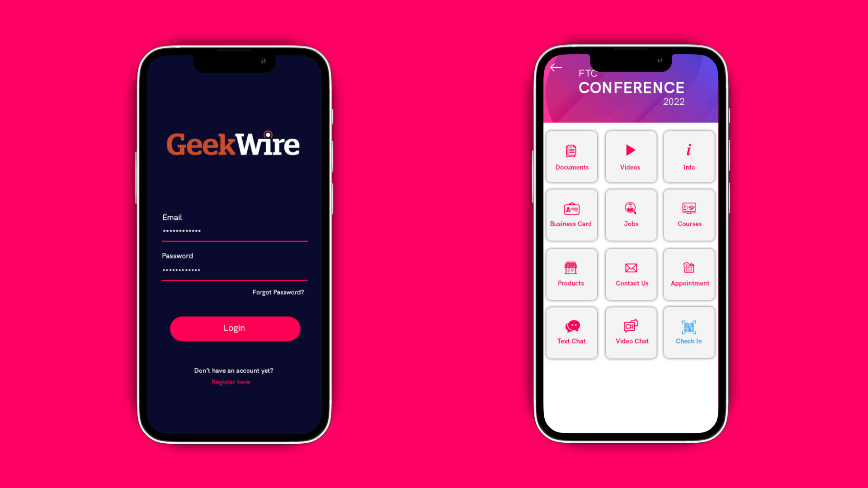Open Contact Us section
868x488 pixels.
(x=631, y=273)
